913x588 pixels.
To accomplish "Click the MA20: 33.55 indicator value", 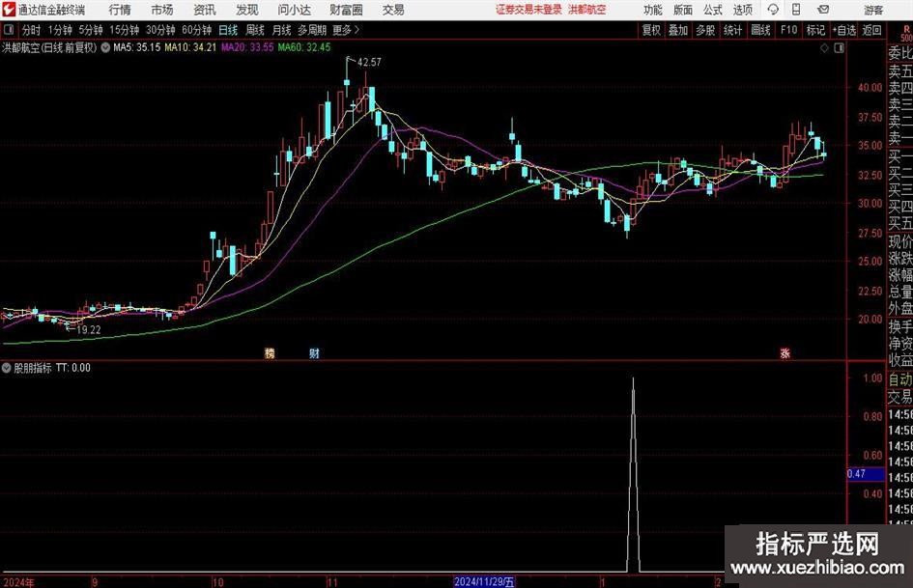I will pos(247,47).
